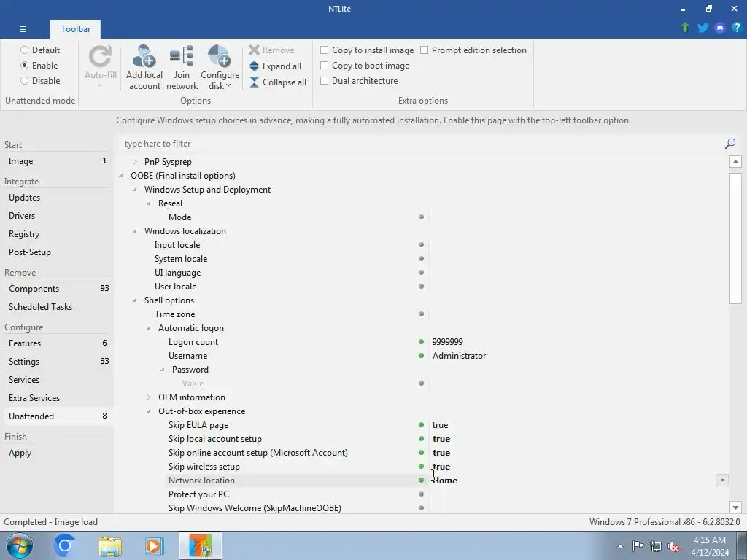Go to the Settings page
This screenshot has height=560, width=747.
pyautogui.click(x=57, y=362)
